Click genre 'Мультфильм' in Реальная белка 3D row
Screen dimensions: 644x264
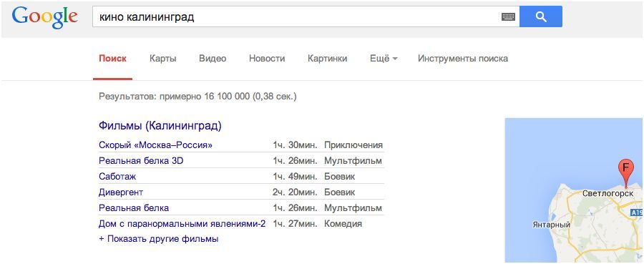tap(353, 161)
